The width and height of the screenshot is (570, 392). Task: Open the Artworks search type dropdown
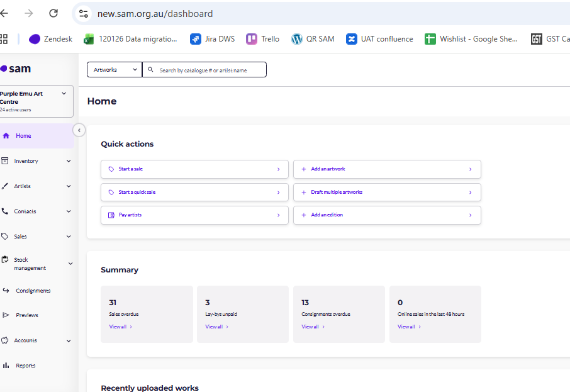tap(115, 70)
